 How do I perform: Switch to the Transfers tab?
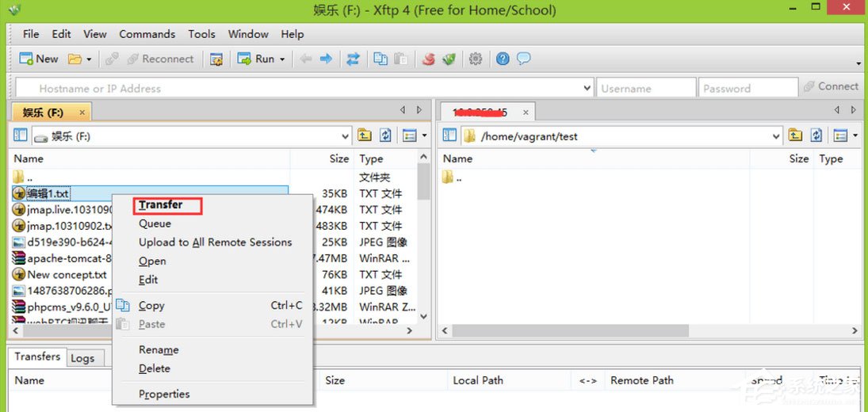[37, 357]
